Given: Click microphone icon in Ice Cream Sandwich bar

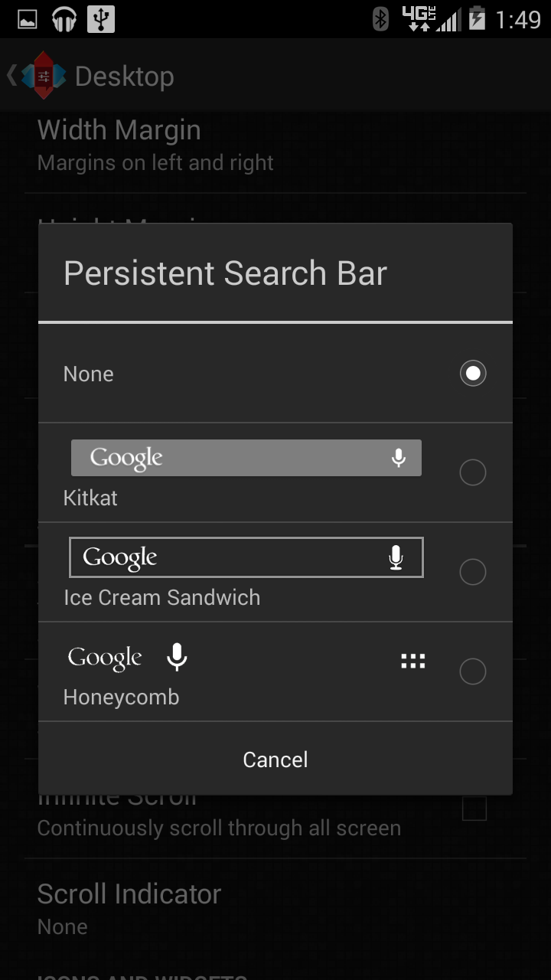Looking at the screenshot, I should coord(396,557).
